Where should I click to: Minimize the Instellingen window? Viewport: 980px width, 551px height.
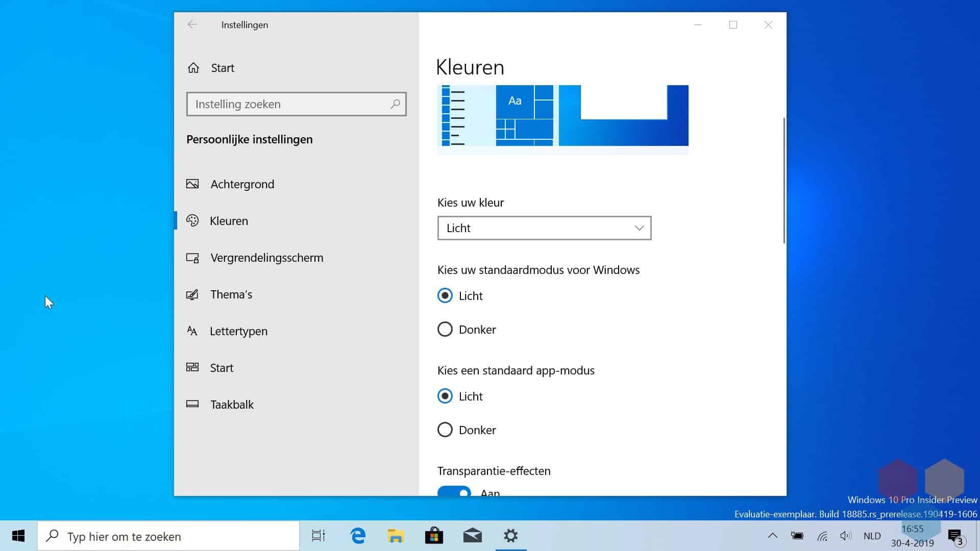(x=698, y=24)
